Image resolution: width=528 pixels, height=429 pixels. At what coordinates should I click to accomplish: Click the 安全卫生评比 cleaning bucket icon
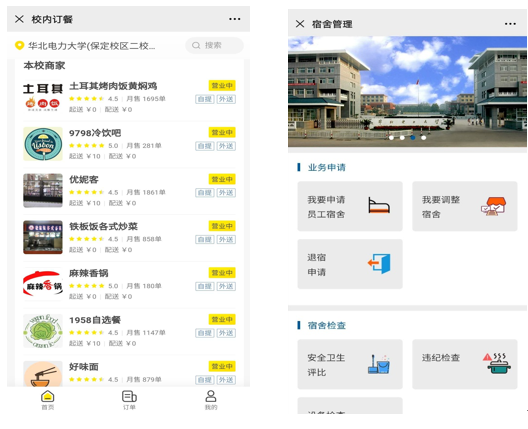tap(379, 364)
